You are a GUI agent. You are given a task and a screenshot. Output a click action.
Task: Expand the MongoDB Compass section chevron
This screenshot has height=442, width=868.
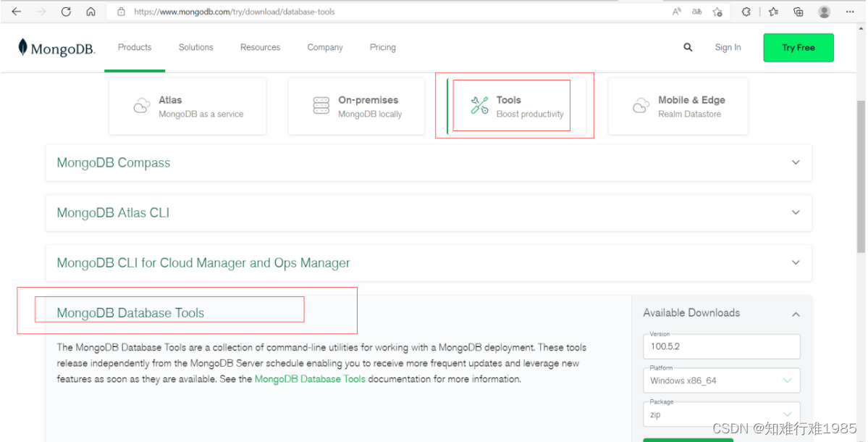(796, 163)
